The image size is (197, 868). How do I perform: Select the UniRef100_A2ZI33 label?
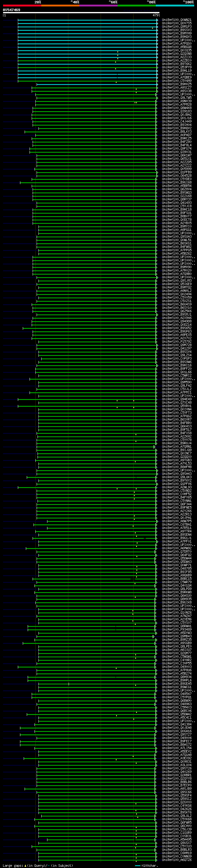click(x=176, y=57)
